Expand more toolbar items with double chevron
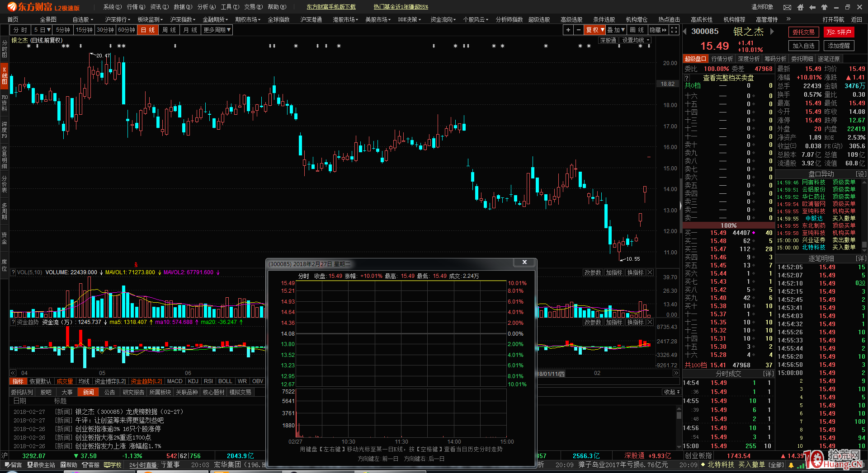The image size is (868, 473). (x=788, y=19)
